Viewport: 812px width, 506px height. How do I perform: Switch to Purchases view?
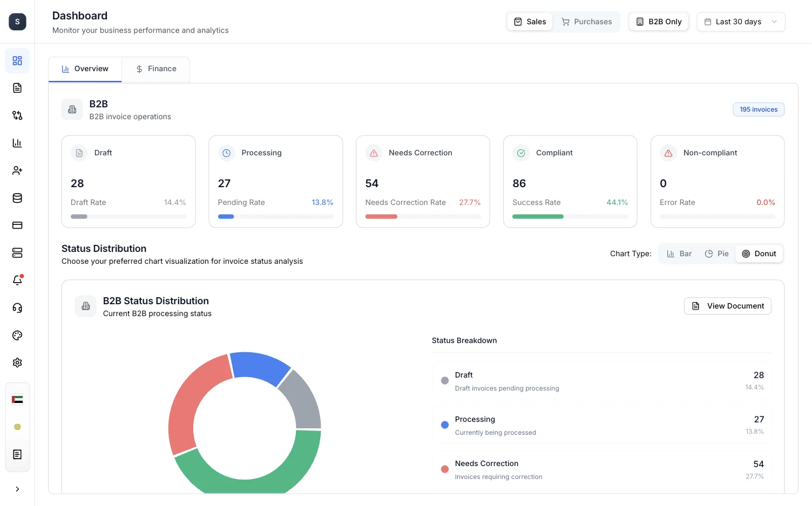586,22
